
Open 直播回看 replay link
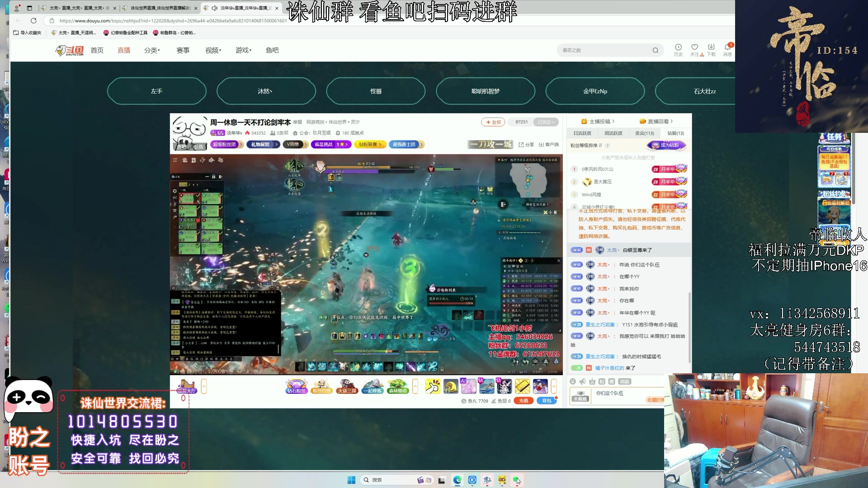point(656,121)
